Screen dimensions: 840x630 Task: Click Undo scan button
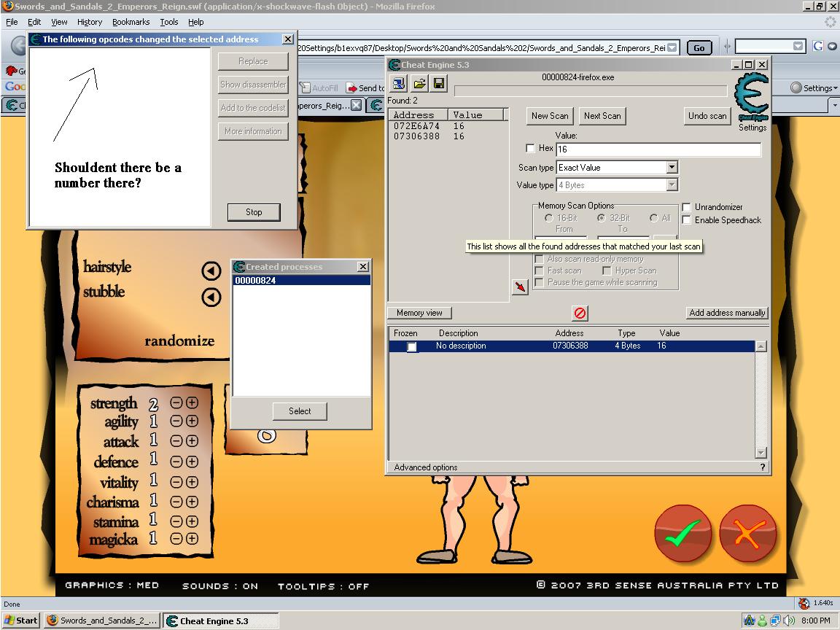(x=707, y=116)
